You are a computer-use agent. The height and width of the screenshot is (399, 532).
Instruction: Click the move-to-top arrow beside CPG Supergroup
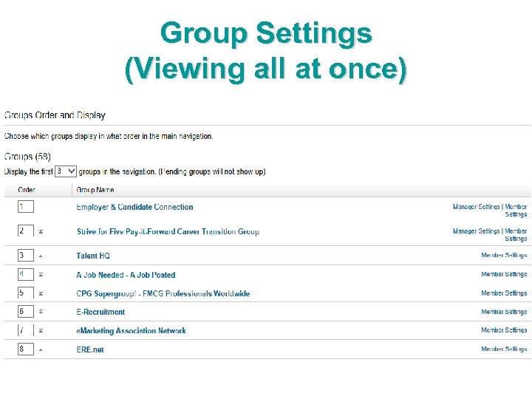click(x=41, y=293)
